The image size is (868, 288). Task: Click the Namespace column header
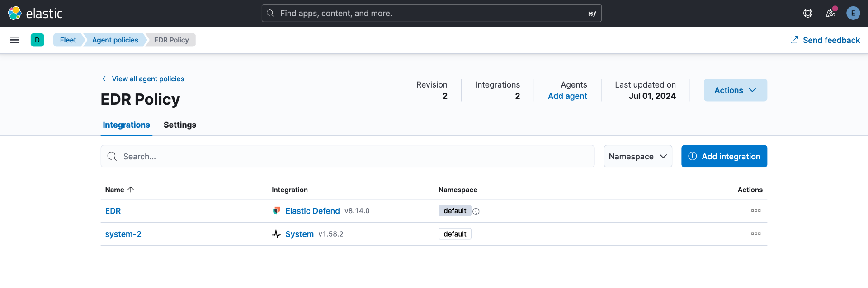(458, 190)
